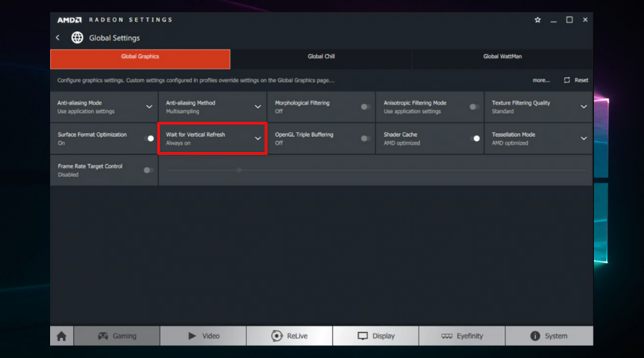Click the globe icon next to Global Settings
644x358 pixels.
[77, 38]
